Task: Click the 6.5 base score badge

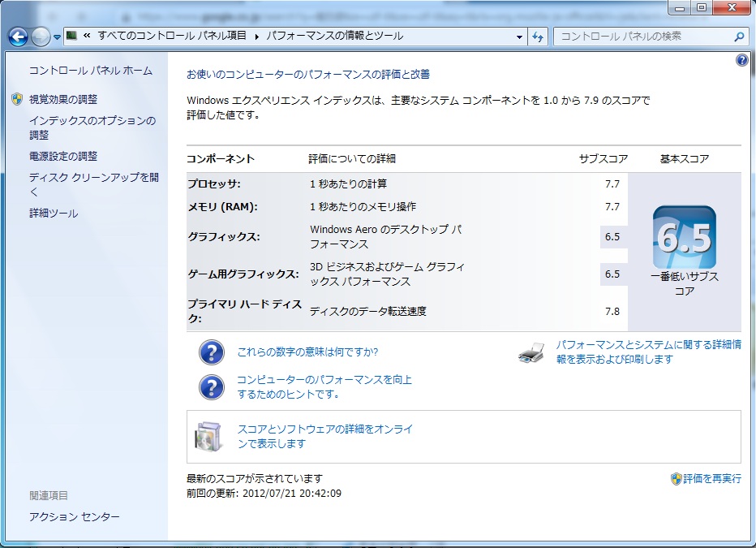Action: (684, 237)
